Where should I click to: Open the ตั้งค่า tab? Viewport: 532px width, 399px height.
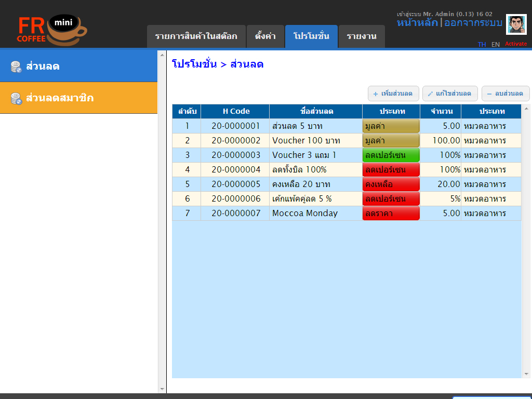(265, 36)
